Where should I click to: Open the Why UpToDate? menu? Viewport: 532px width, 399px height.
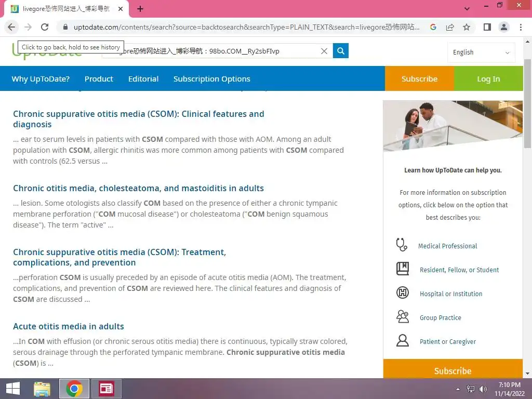(x=41, y=79)
